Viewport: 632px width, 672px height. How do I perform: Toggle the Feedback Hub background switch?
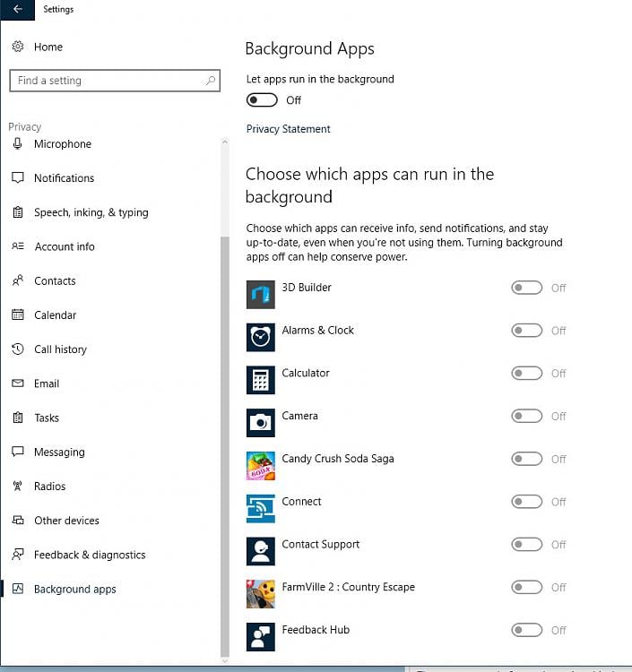click(526, 630)
